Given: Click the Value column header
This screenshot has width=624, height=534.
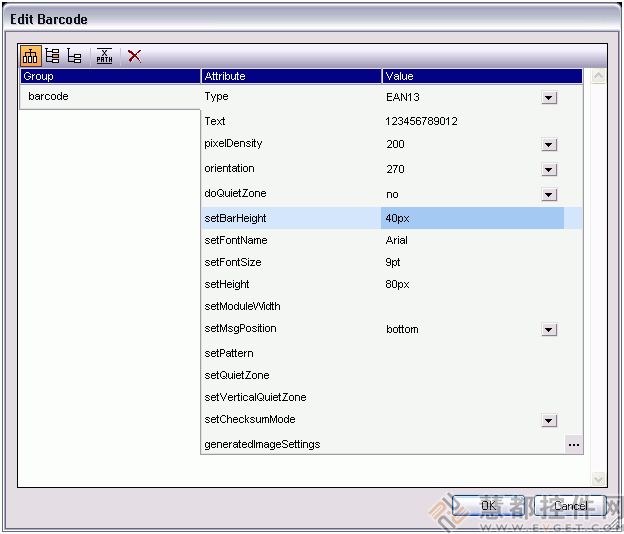Looking at the screenshot, I should point(480,76).
